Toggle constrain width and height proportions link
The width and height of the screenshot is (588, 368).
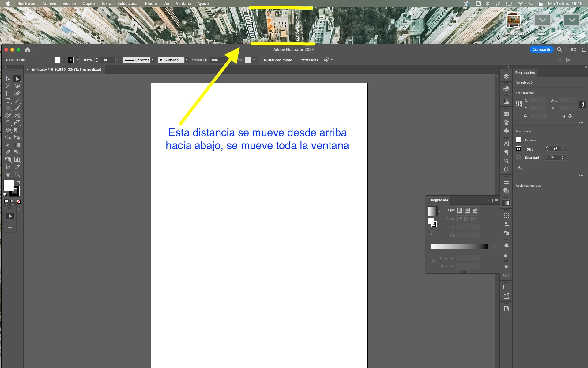click(x=582, y=104)
